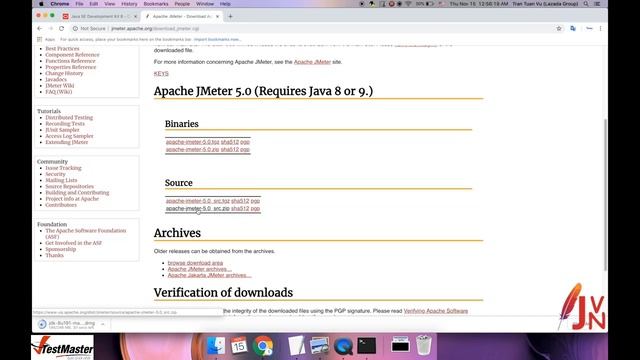Open JMeter Wiki sidebar link
Screen dimensions: 640x360
pyautogui.click(x=60, y=86)
